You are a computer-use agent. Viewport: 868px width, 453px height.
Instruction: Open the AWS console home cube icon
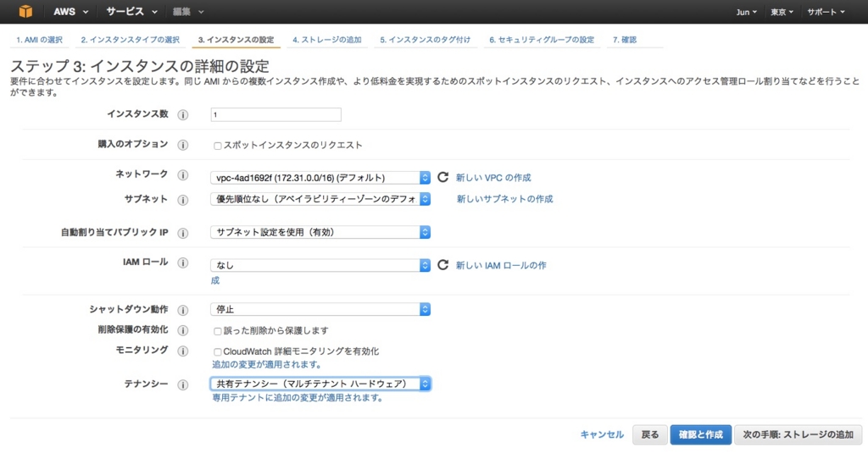(x=25, y=11)
